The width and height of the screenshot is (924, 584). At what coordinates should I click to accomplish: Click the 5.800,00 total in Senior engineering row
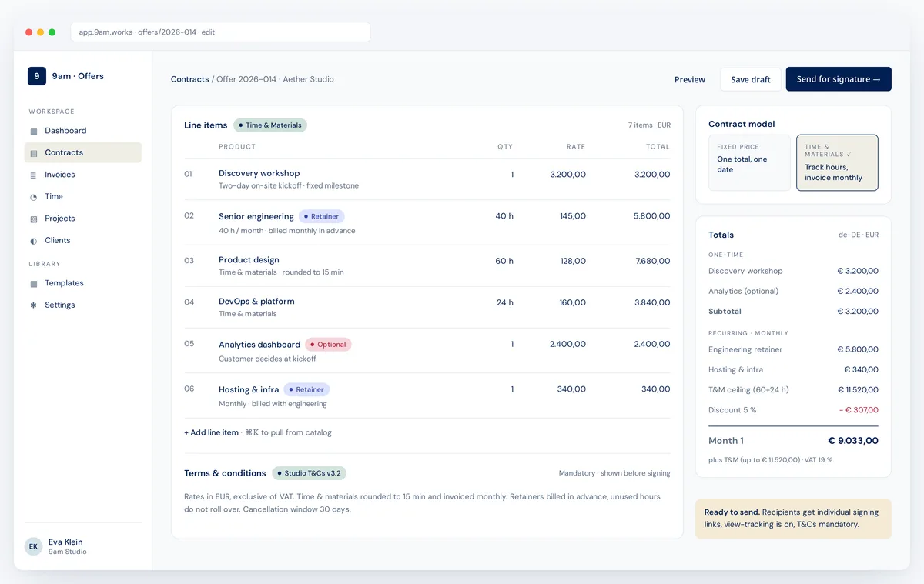[x=652, y=216]
